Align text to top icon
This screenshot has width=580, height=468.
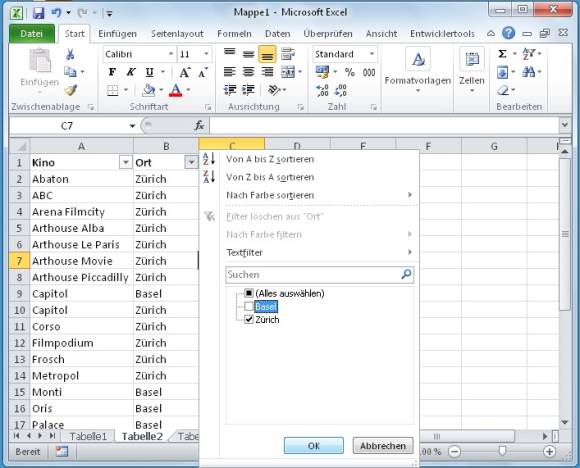pyautogui.click(x=230, y=52)
